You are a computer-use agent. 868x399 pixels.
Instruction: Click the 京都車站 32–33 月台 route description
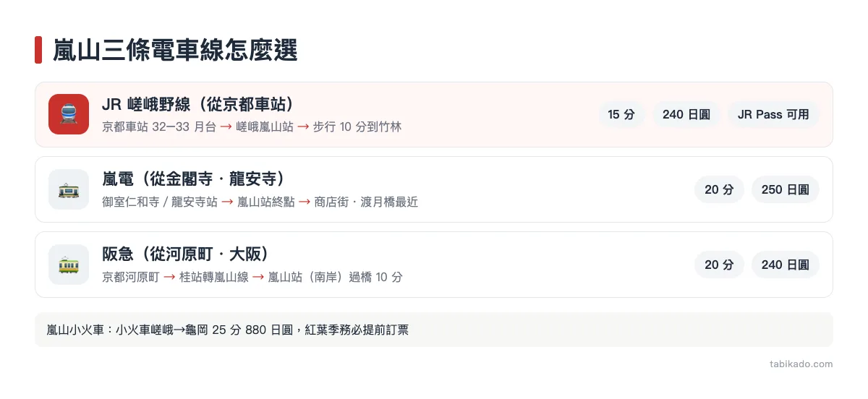tap(252, 127)
